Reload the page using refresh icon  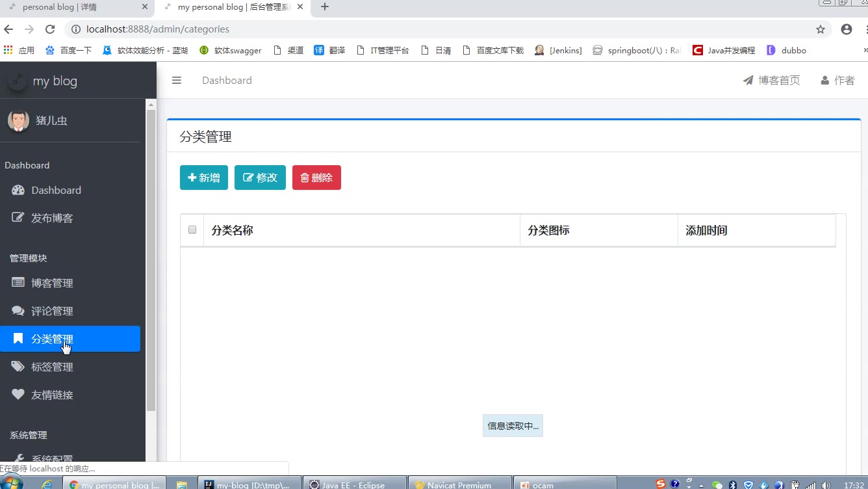point(50,29)
